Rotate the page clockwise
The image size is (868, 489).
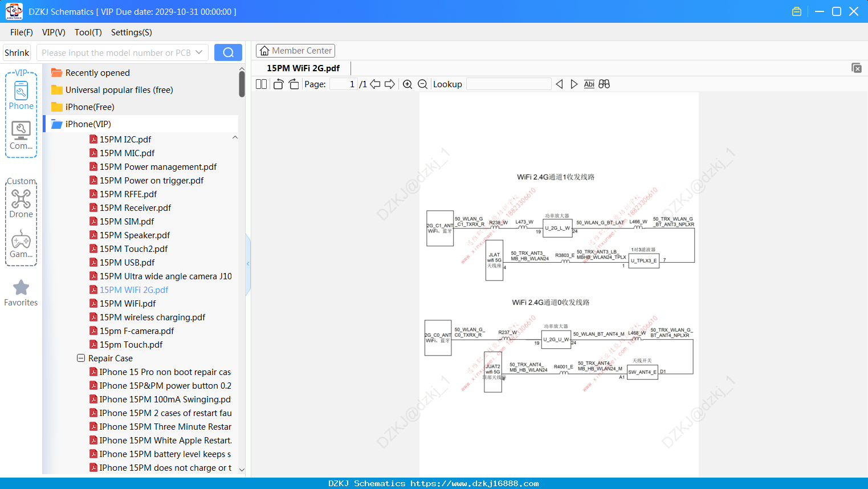(x=294, y=84)
